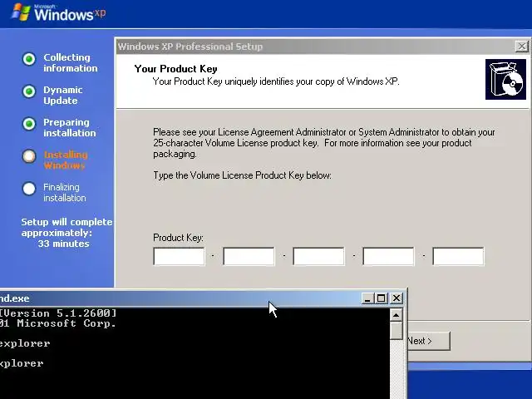This screenshot has height=399, width=532.
Task: Click the third Product Key input box
Action: pos(318,256)
